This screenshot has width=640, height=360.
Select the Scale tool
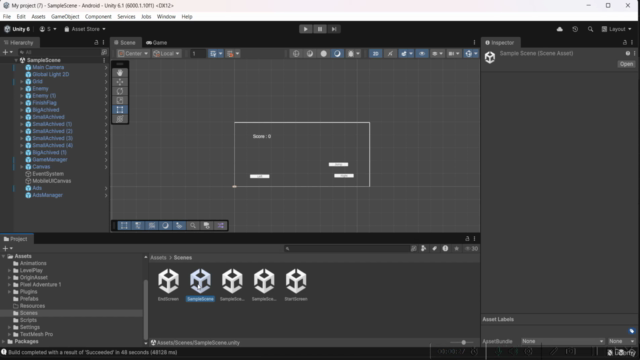[120, 100]
